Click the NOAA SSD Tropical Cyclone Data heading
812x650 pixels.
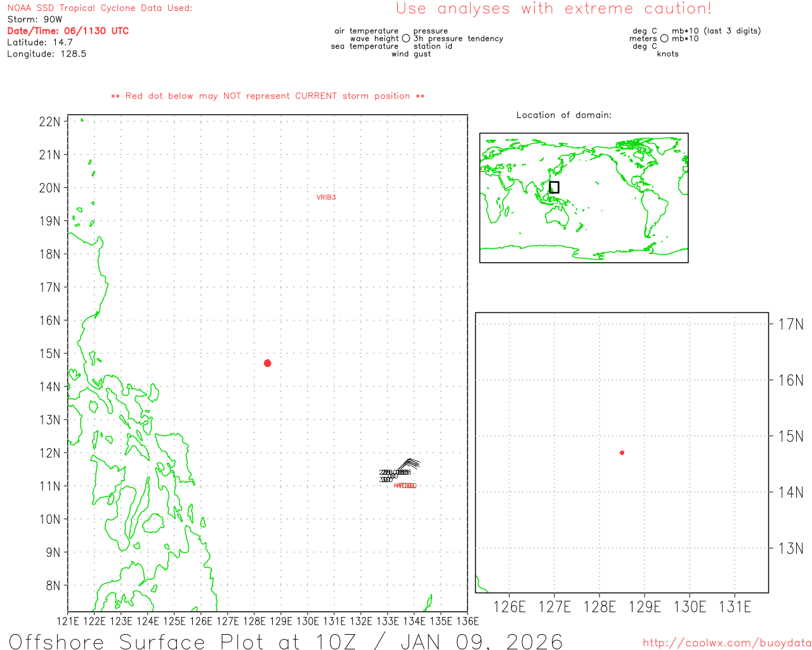coord(100,8)
